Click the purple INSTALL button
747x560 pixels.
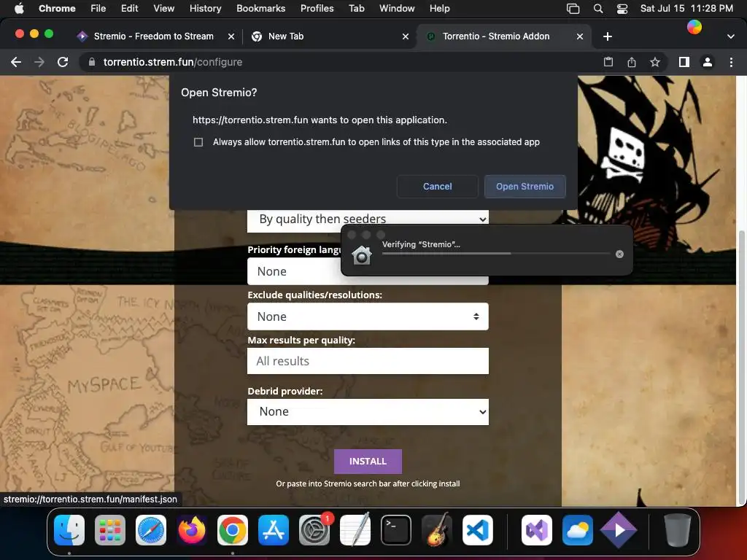368,462
